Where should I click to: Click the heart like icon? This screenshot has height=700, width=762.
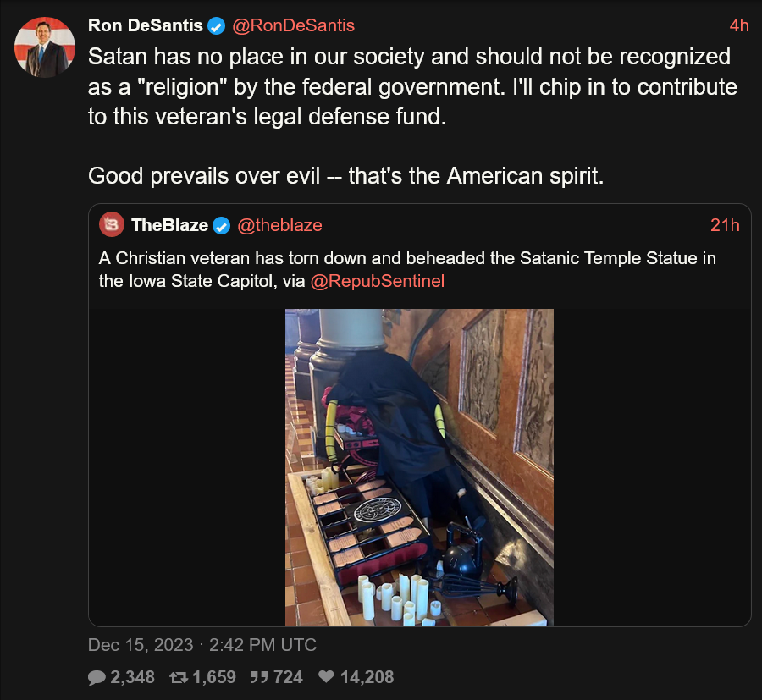point(326,676)
